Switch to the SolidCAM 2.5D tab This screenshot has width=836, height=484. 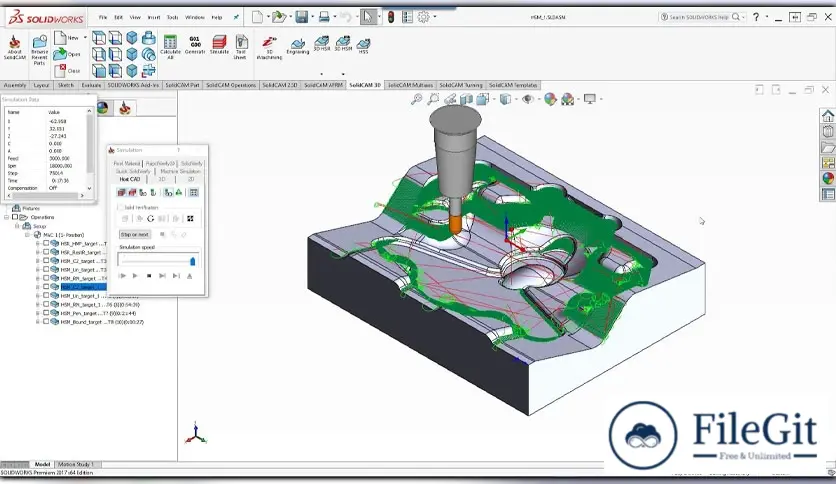[x=279, y=85]
